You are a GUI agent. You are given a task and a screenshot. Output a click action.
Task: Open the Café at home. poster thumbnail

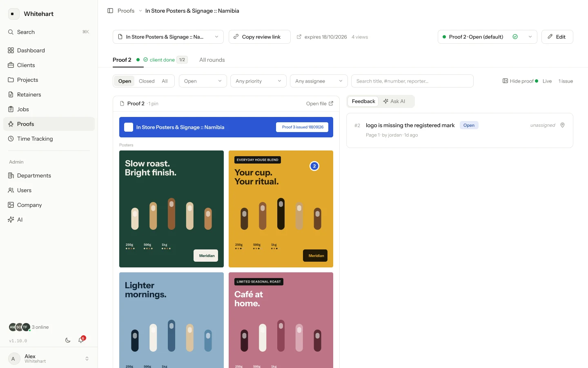tap(281, 320)
